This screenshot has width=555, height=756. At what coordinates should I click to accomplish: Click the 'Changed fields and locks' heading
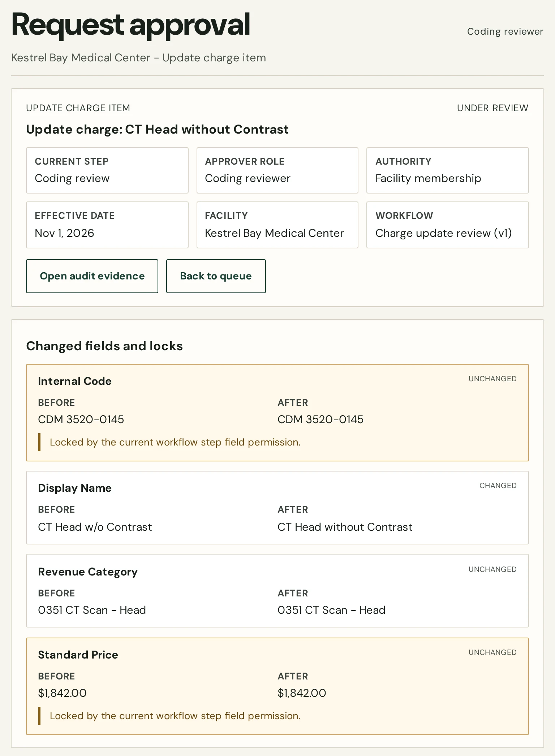point(104,346)
